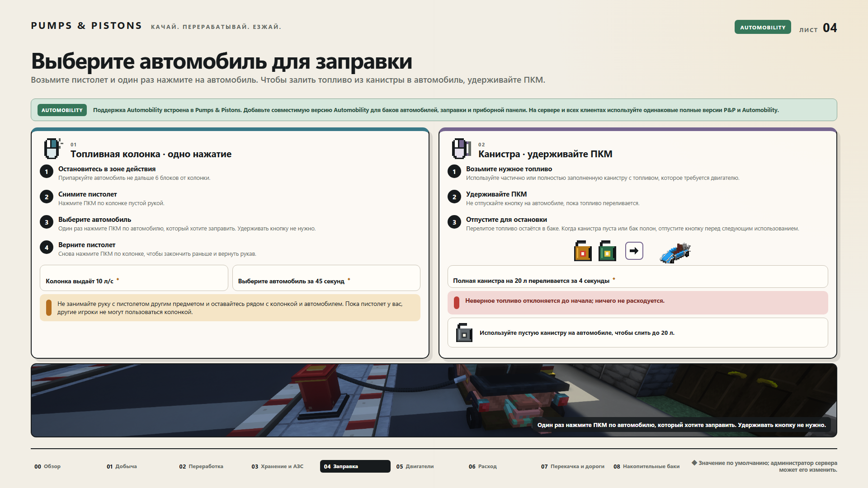Click the Выберите автомобиль за 45 секунд box
Image resolution: width=868 pixels, height=488 pixels.
pos(326,278)
